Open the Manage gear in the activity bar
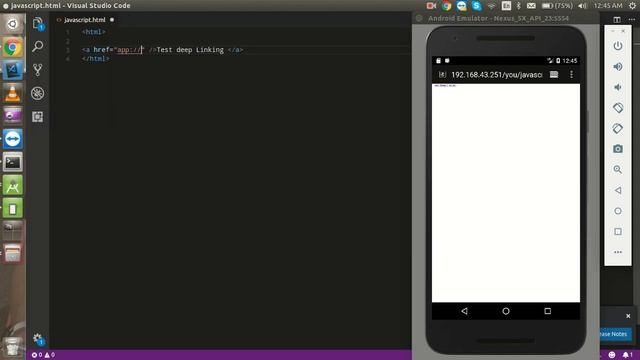Screen dimensions: 640x360 coord(38,339)
